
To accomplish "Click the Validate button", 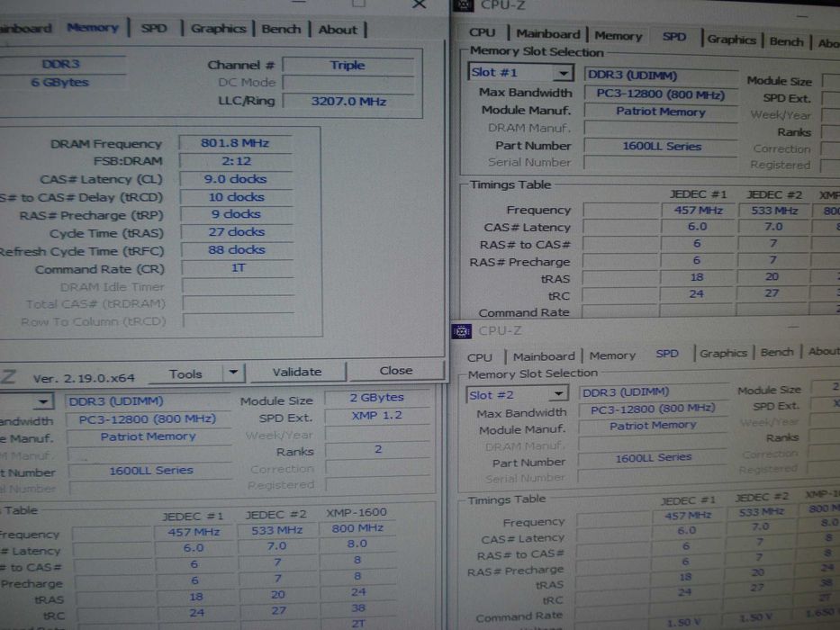I will 297,372.
